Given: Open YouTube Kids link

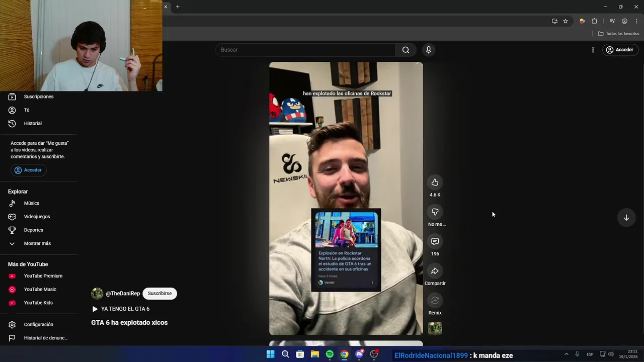Looking at the screenshot, I should click(38, 303).
